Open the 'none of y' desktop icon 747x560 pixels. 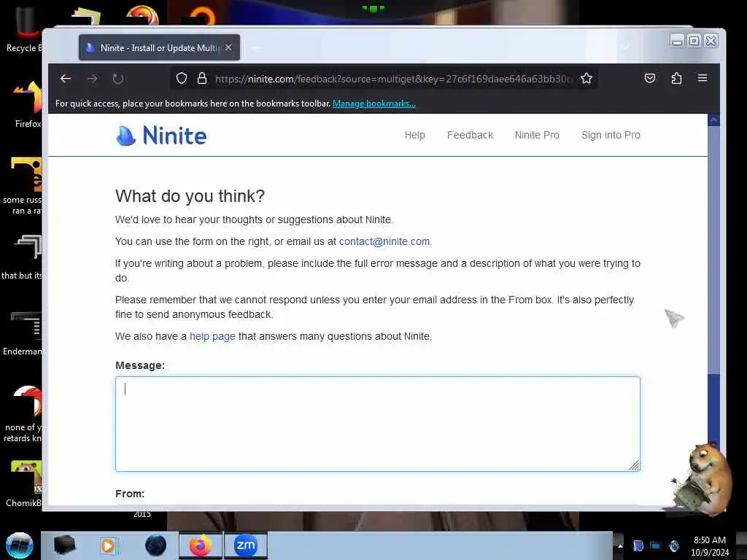23,414
